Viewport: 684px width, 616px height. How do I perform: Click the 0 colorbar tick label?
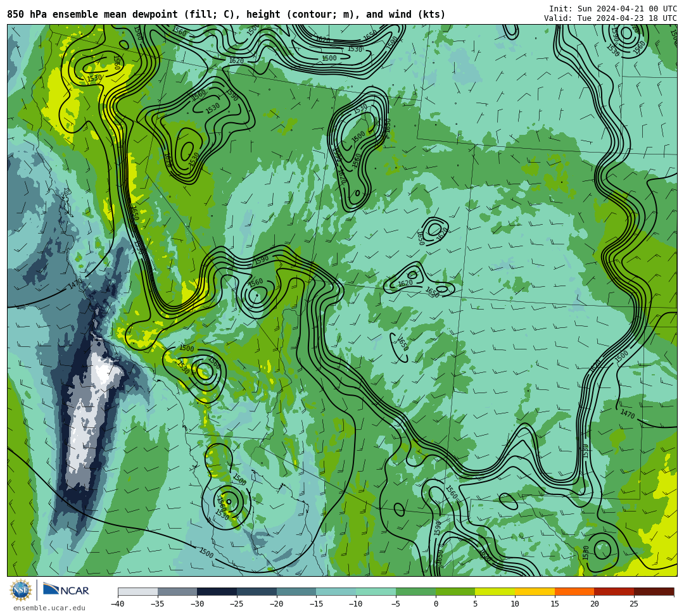[x=435, y=604]
